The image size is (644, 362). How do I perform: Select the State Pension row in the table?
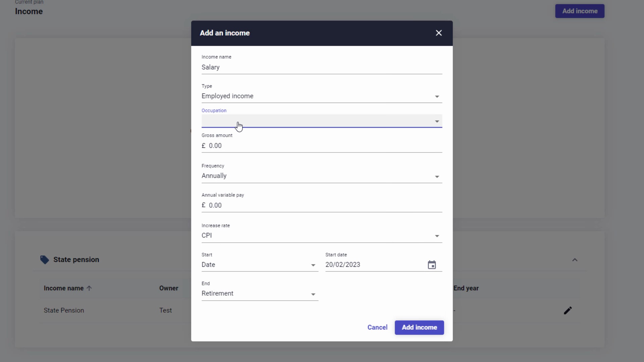point(64,310)
